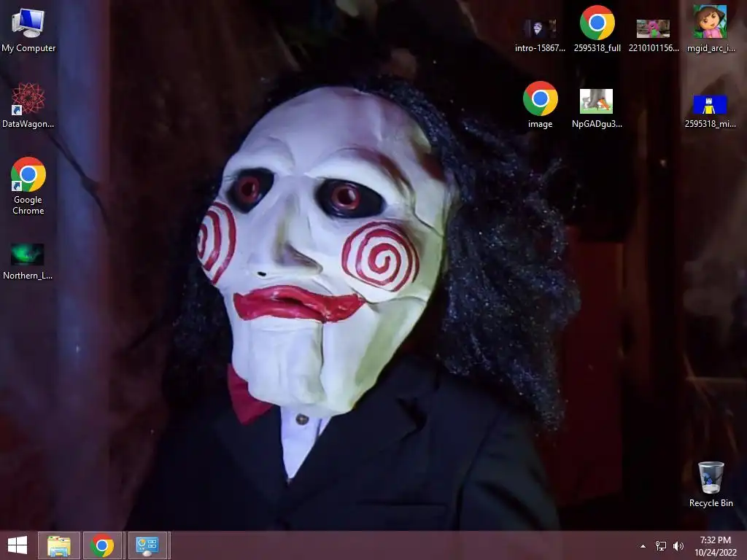Select the Recycle Bin icon
This screenshot has width=747, height=560.
pos(711,484)
